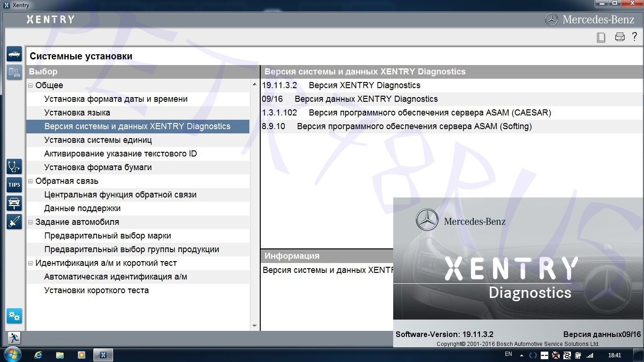Open Windows Media Player on taskbar
Viewport: 644px width, 362px height.
point(81,355)
